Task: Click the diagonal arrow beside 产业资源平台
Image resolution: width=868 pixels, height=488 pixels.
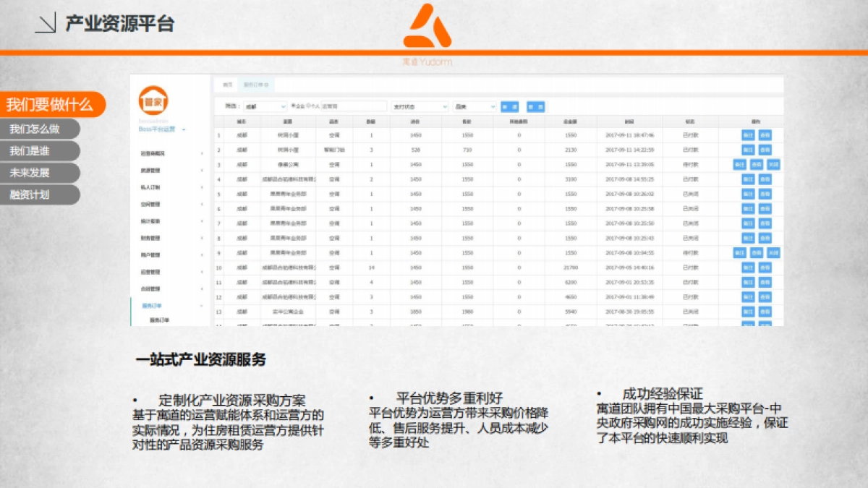Action: [x=46, y=24]
